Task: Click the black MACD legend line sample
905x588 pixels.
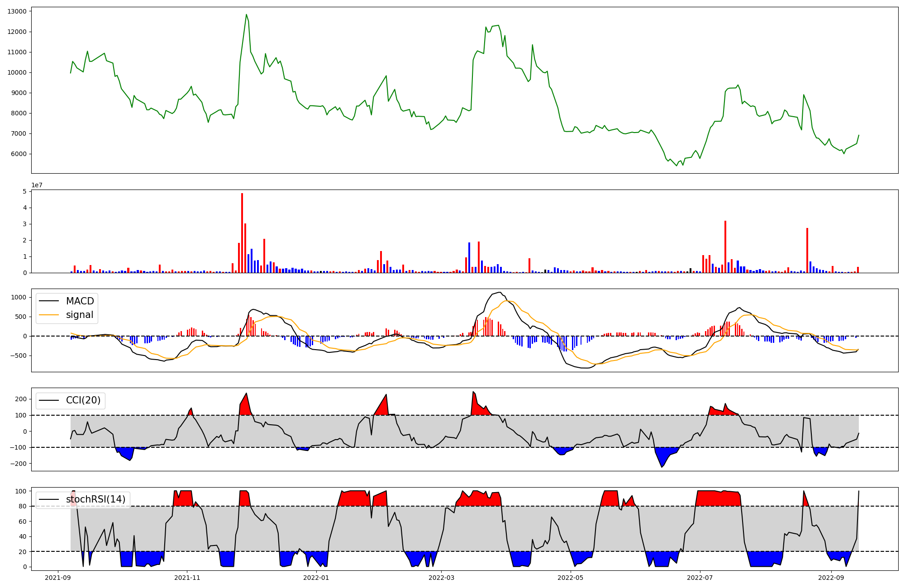Action: (49, 301)
